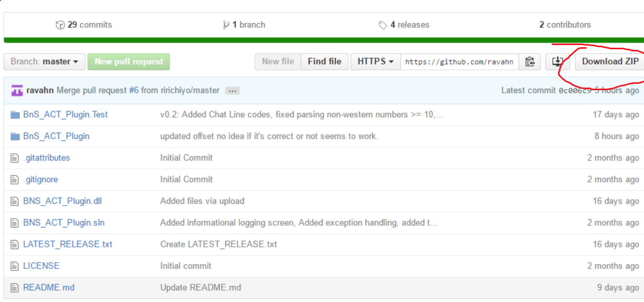Click the folder icon for BnS_ACT_Plugin

[x=15, y=136]
